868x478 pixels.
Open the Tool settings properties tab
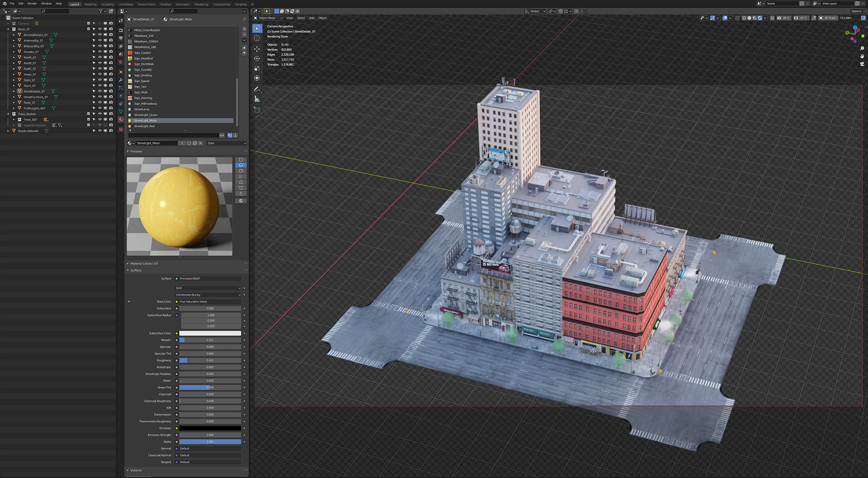pyautogui.click(x=121, y=20)
